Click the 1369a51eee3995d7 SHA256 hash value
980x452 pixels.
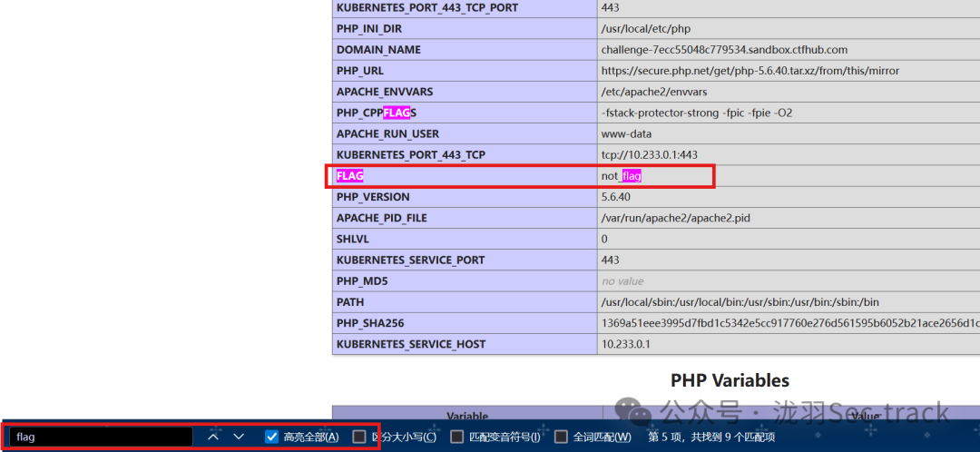(790, 323)
